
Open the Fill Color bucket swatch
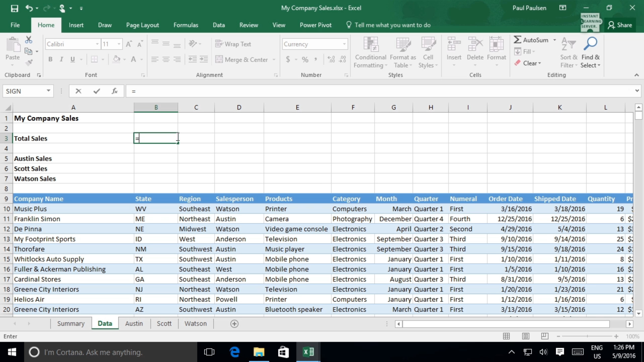(116, 60)
